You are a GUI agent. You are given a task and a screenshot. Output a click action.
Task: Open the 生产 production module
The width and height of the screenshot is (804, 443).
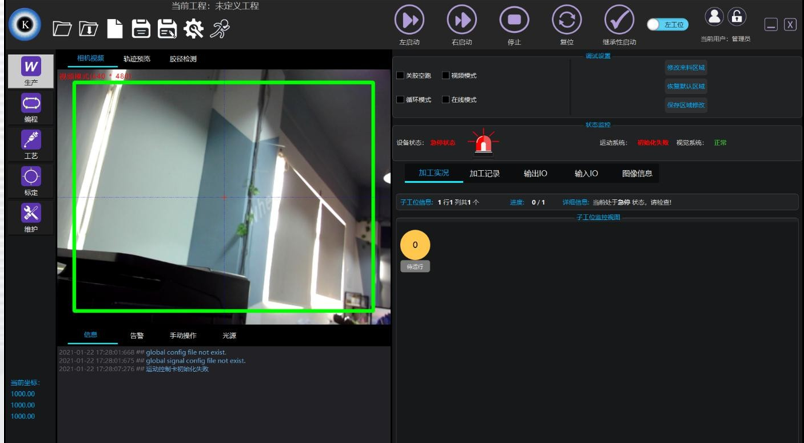click(31, 71)
